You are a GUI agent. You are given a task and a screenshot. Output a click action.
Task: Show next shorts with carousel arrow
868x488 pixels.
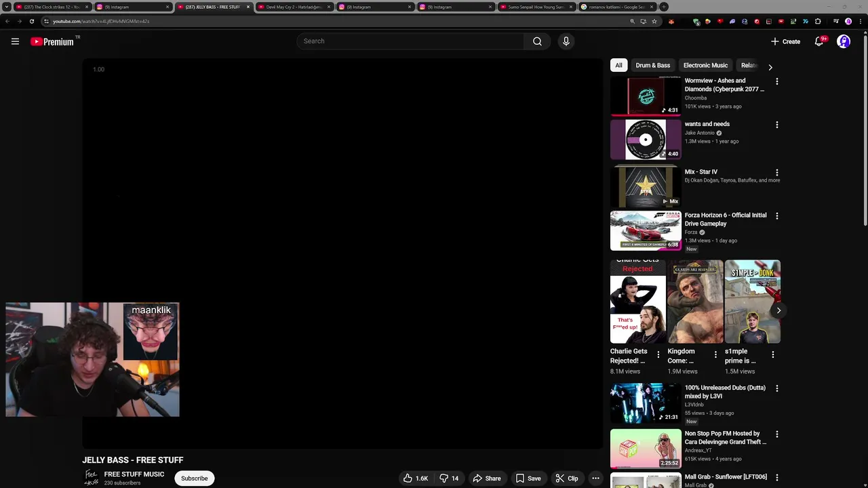pos(778,310)
